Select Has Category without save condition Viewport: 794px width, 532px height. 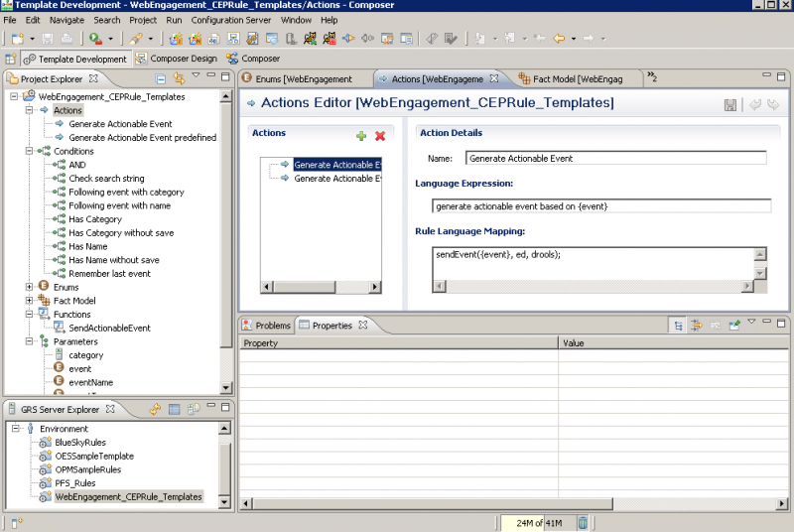pyautogui.click(x=121, y=233)
